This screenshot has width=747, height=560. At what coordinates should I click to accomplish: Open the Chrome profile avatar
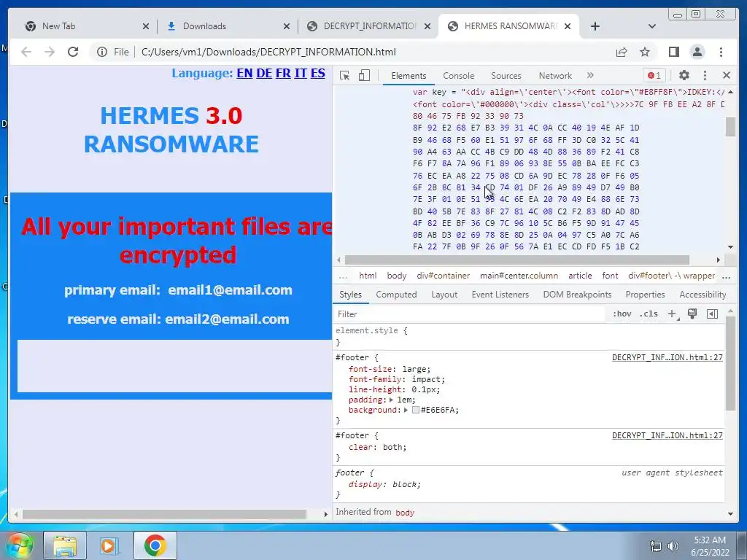tap(697, 52)
